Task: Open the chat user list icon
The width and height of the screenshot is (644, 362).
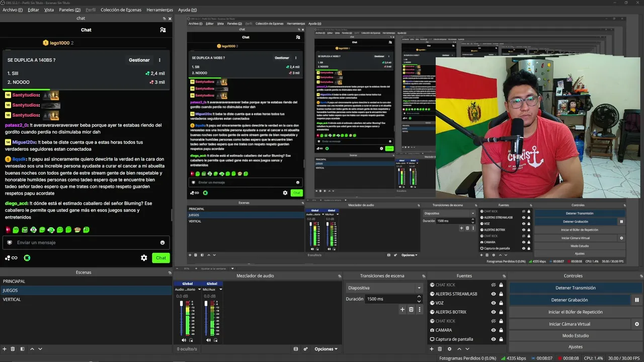Action: point(163,30)
